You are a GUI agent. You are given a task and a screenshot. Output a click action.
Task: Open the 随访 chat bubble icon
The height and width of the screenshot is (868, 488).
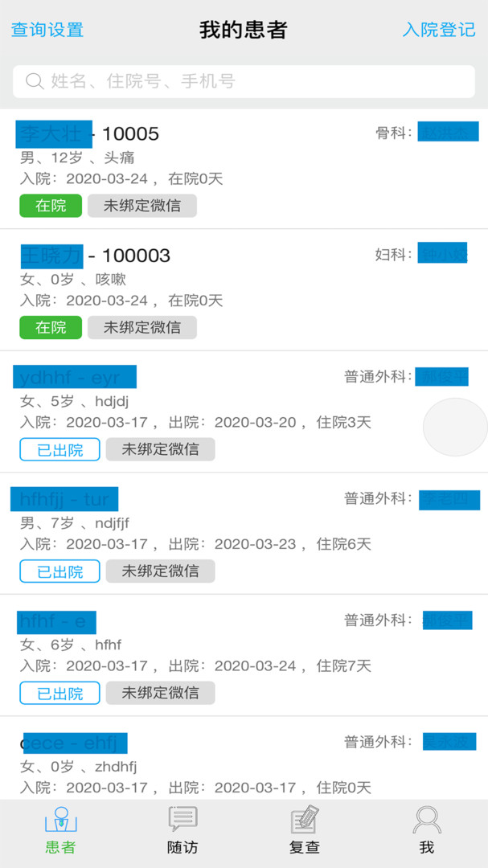[x=182, y=820]
